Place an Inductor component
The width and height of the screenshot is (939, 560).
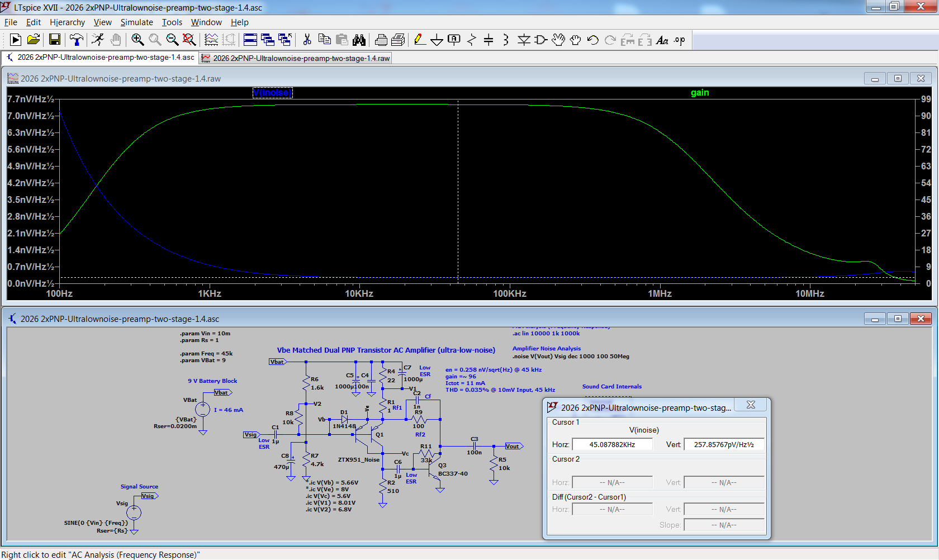(x=506, y=40)
